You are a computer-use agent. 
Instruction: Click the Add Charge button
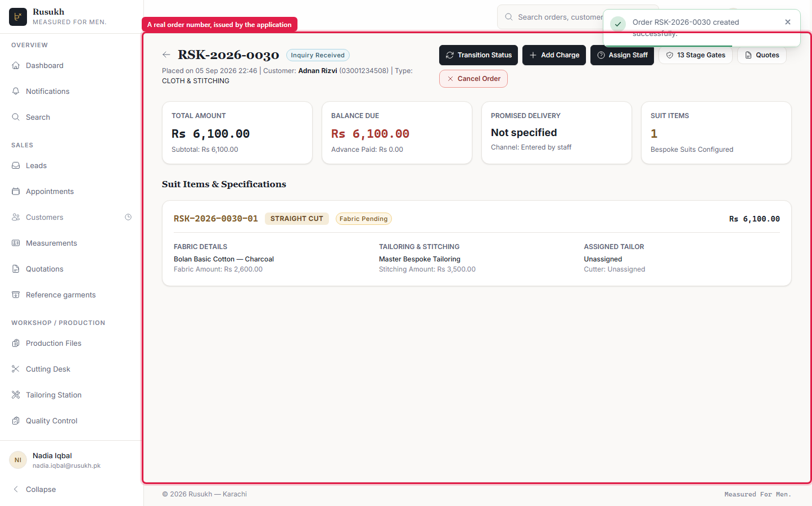coord(554,55)
